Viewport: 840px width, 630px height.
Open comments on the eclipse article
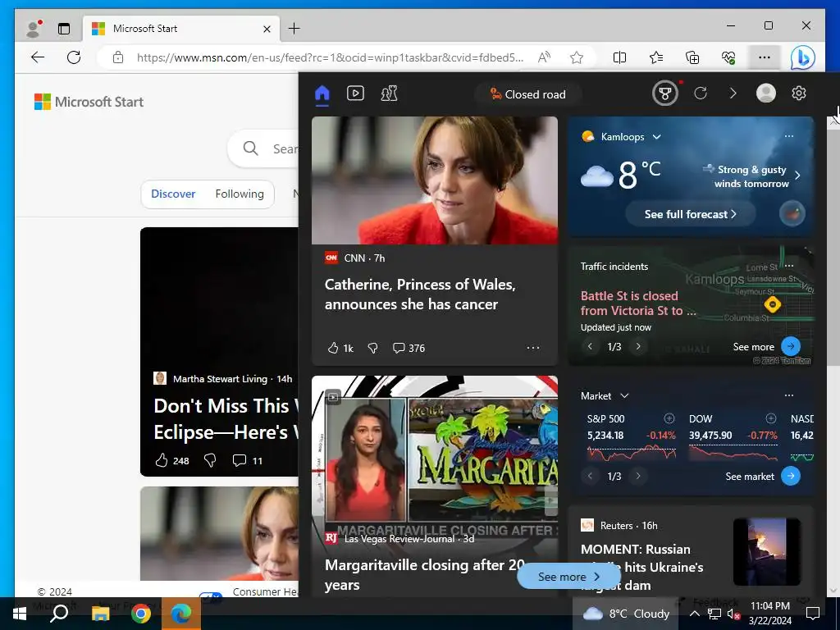point(248,460)
